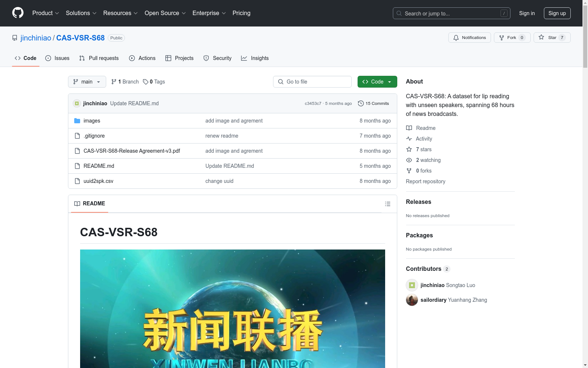Expand the Product menu

click(x=46, y=13)
